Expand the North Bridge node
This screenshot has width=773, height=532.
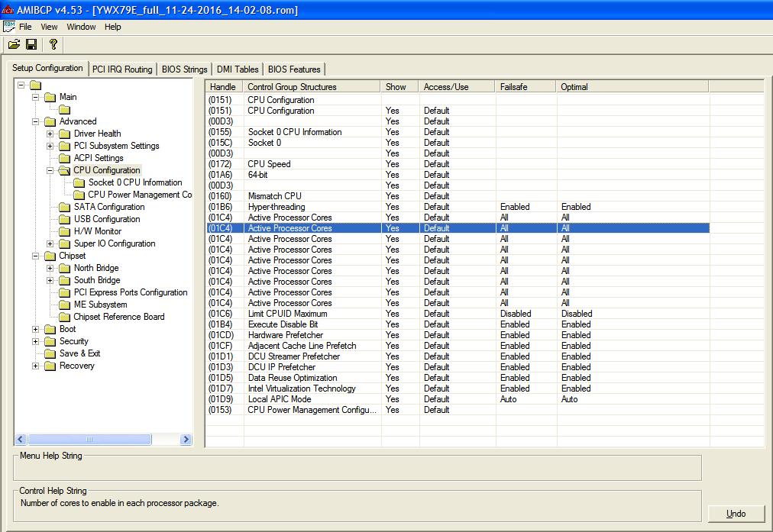pos(50,268)
